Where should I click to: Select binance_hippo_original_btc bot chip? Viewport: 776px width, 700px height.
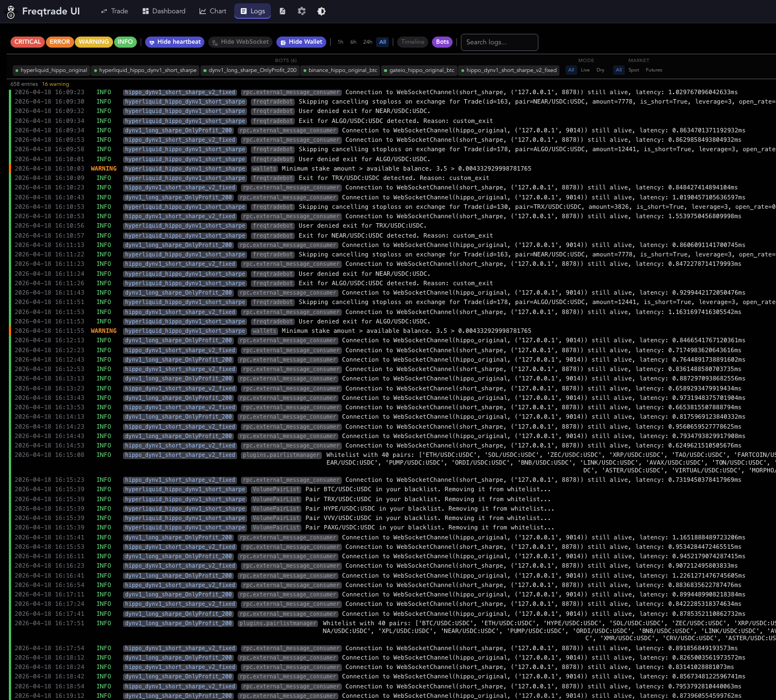(x=341, y=70)
